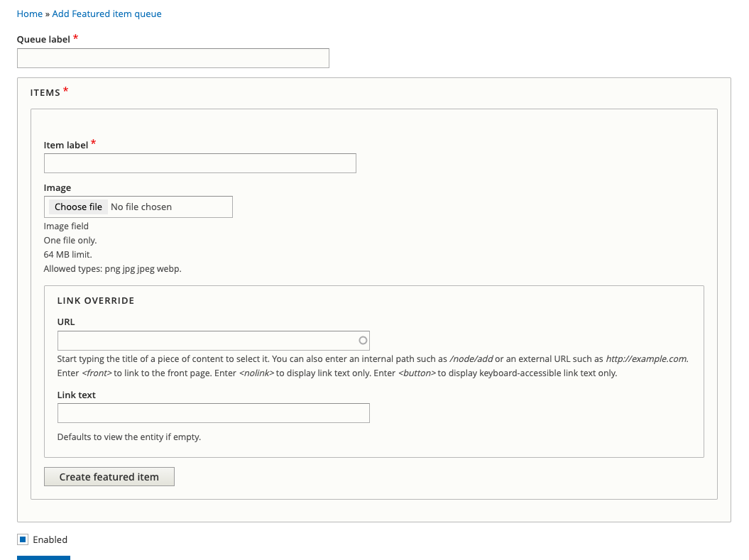
Task: Click the 'Queue label' field label
Action: tap(43, 40)
